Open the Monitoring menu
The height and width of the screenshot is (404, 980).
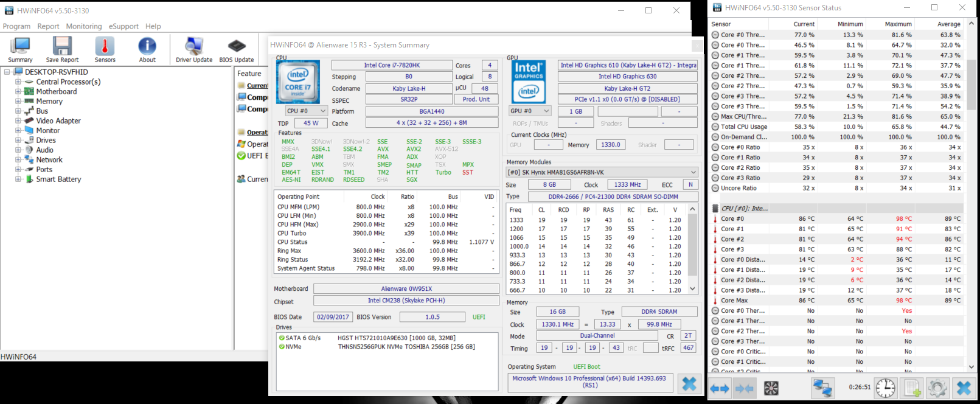(x=84, y=26)
